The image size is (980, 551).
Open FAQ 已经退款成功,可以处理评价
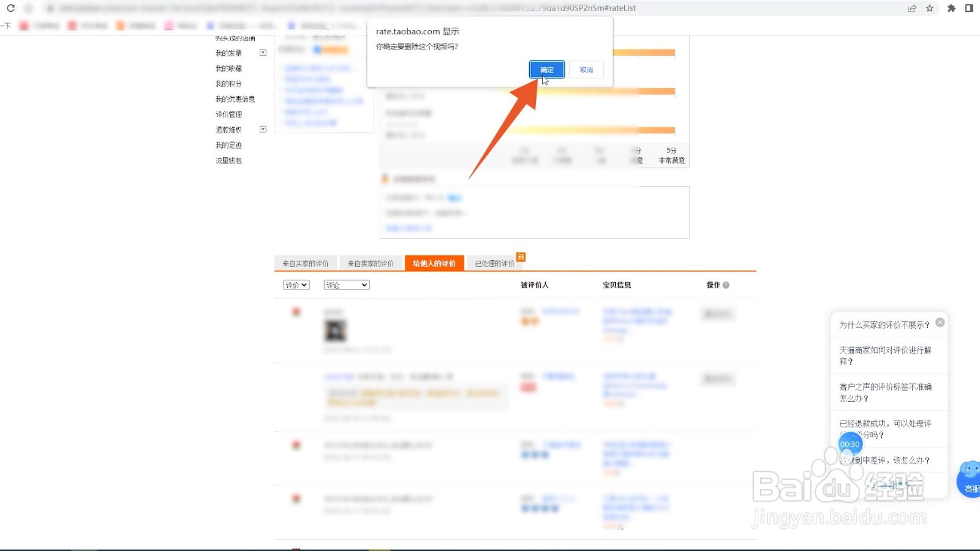click(885, 429)
